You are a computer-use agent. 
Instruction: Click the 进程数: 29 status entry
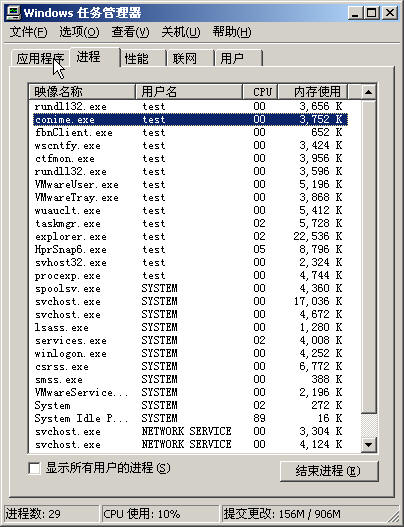pos(51,514)
